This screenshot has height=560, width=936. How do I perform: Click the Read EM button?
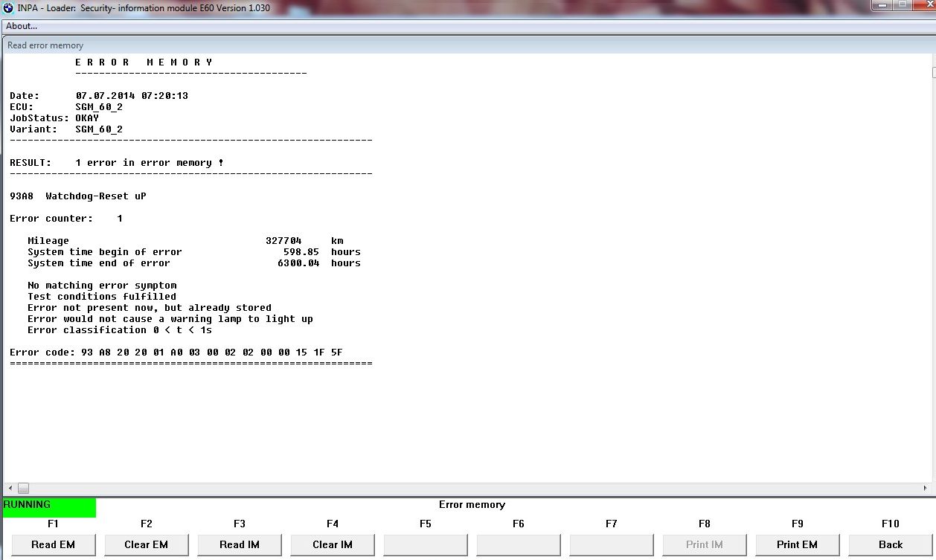click(x=53, y=544)
